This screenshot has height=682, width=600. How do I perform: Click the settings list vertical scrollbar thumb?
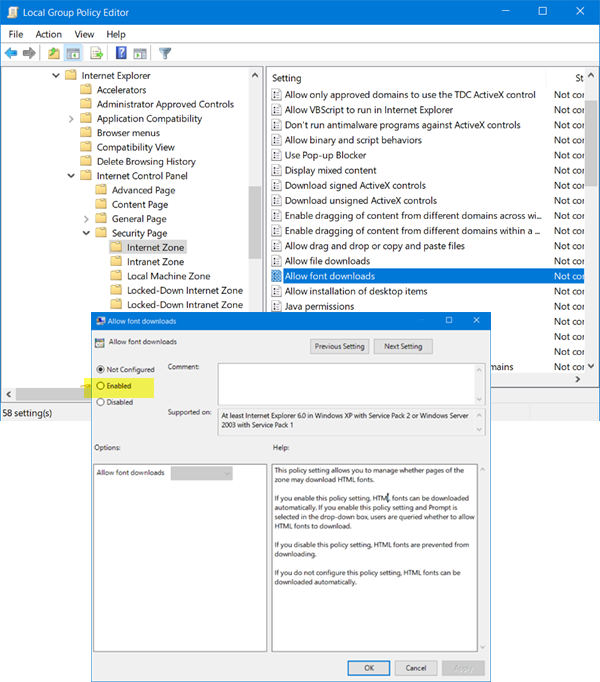(x=591, y=144)
